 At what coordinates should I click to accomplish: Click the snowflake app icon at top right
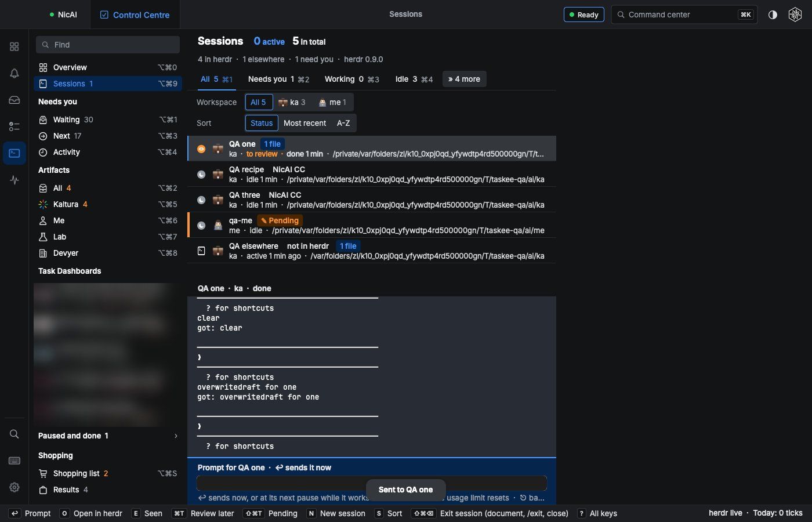[795, 14]
